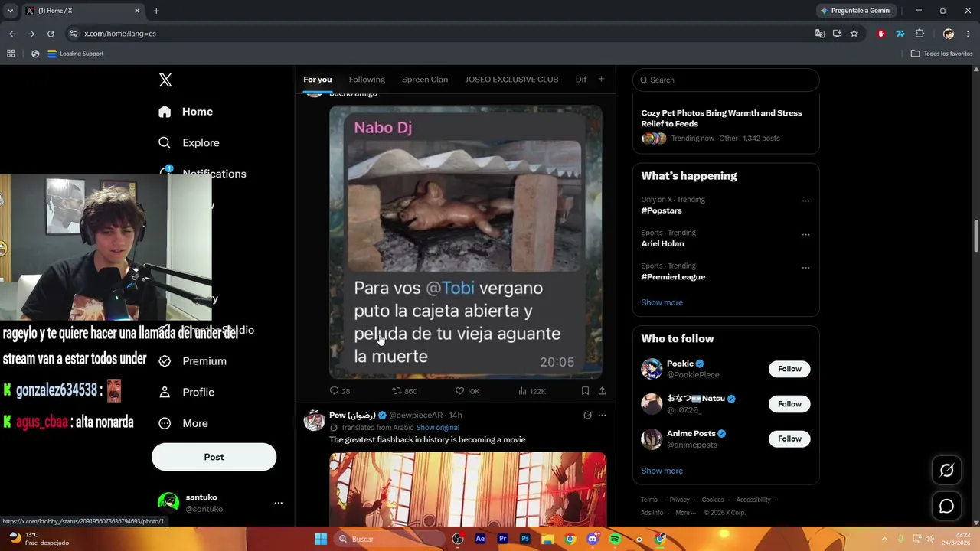Bookmark this page with the star icon
Image resolution: width=980 pixels, height=551 pixels.
854,34
